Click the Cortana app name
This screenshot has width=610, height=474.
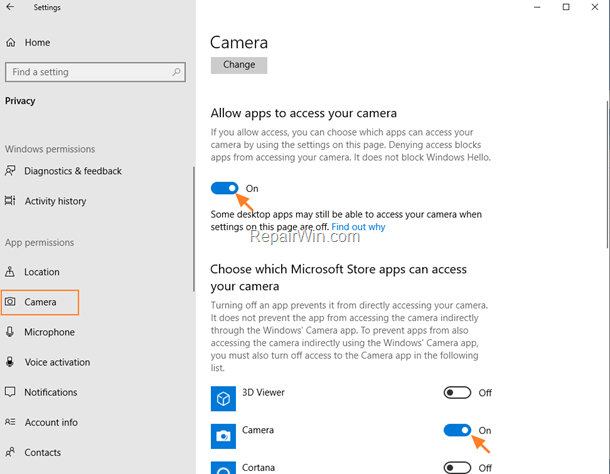[x=258, y=467]
